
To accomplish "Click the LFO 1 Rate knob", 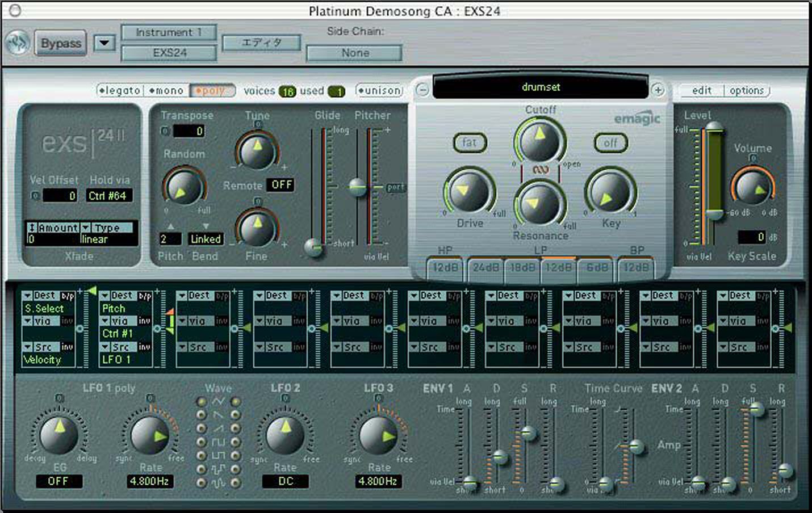I will (150, 436).
